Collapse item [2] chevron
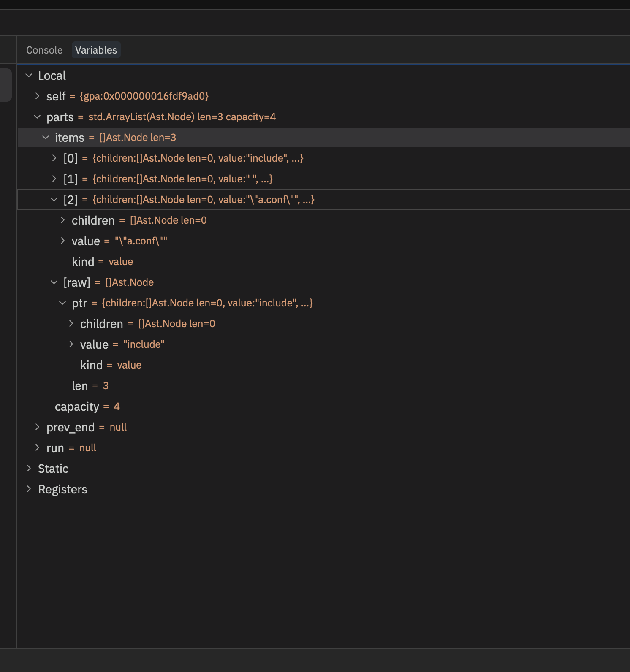 click(54, 200)
